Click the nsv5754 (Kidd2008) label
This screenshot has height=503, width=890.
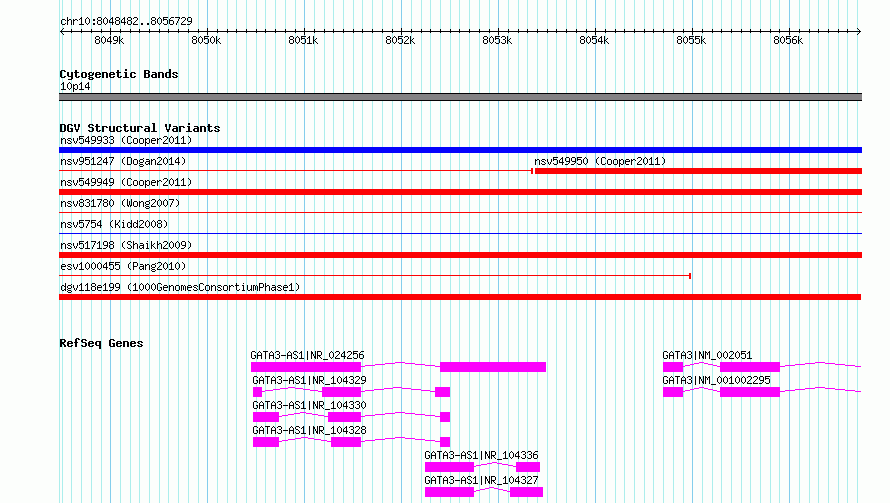114,224
